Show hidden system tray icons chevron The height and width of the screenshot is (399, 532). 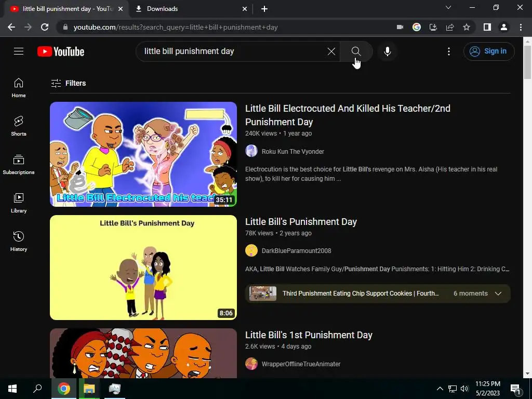click(x=440, y=389)
